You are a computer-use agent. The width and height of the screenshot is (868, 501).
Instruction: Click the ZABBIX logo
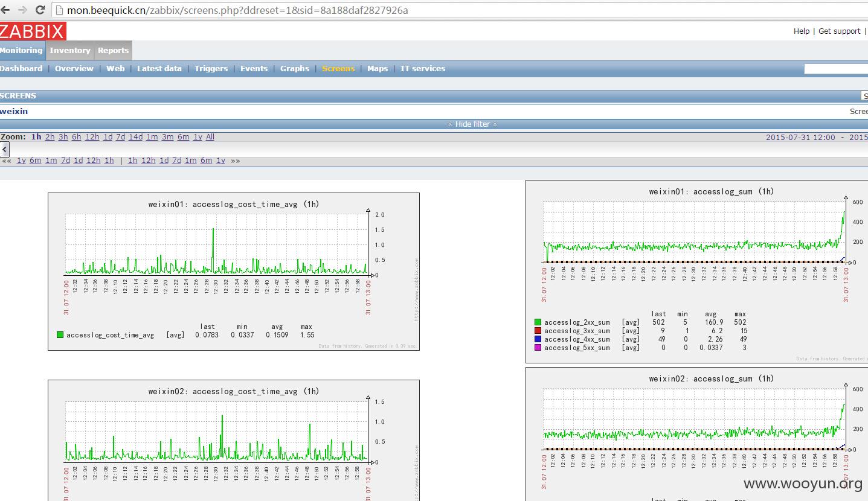tap(33, 31)
